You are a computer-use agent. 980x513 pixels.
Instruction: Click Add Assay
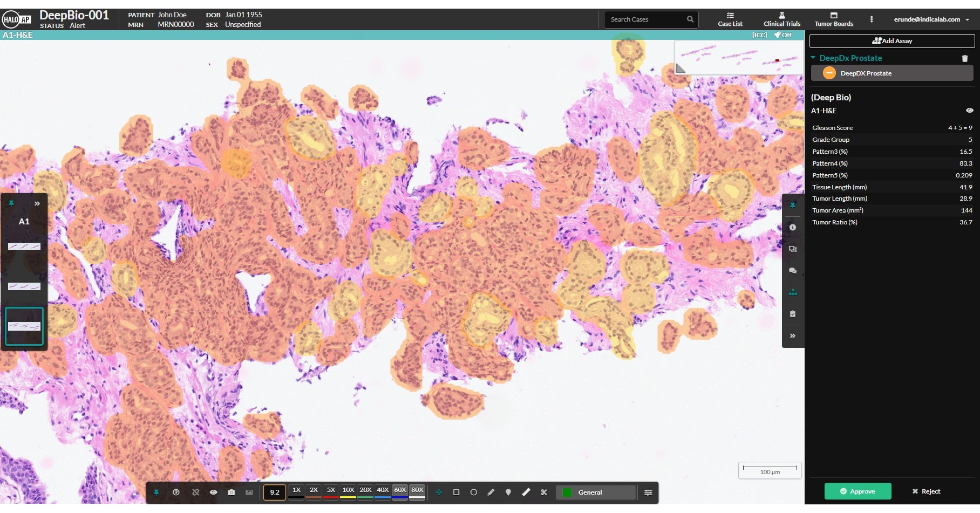click(x=893, y=40)
